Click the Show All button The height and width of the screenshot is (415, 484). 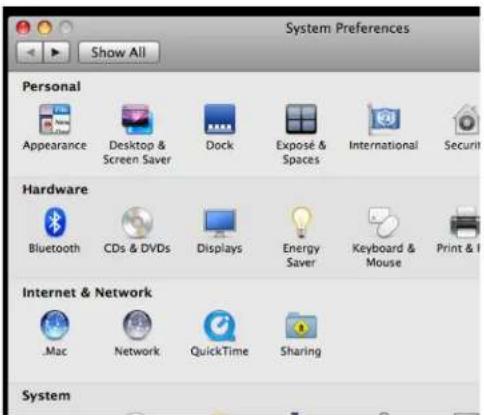point(119,52)
